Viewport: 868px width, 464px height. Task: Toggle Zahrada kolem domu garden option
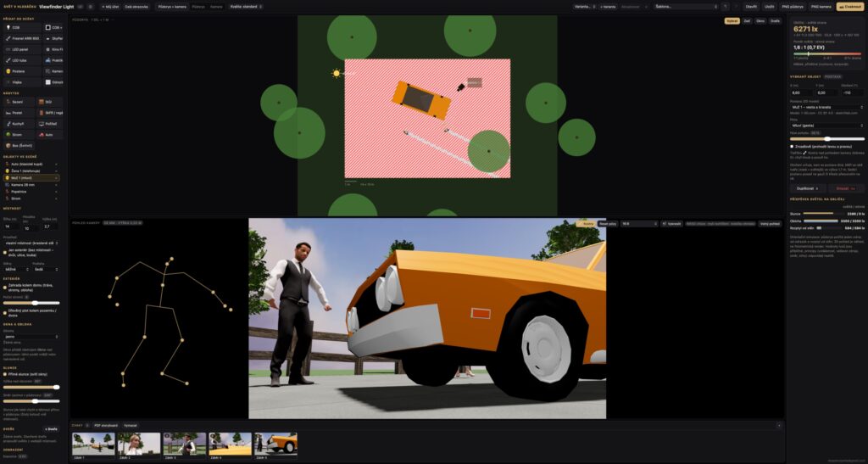pos(5,288)
